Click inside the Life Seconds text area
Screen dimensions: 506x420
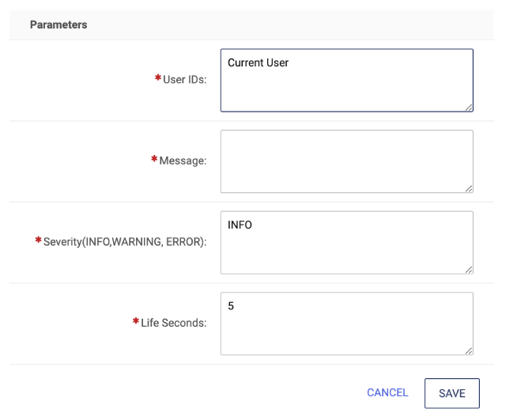pyautogui.click(x=347, y=324)
